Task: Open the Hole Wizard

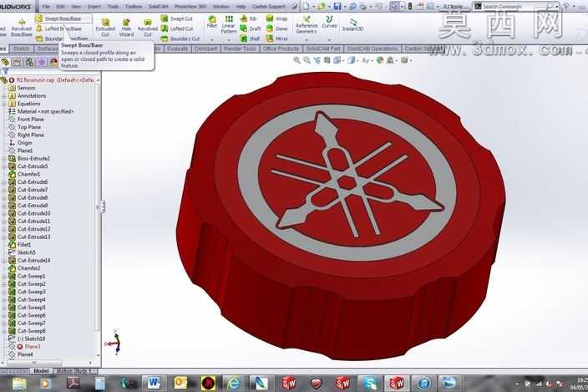Action: pos(126,28)
